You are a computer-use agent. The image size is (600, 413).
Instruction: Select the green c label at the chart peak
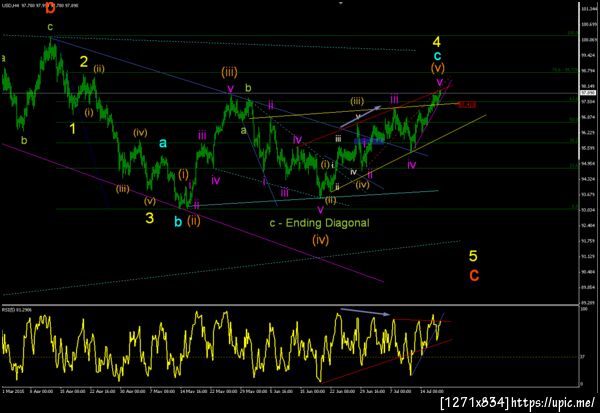50,27
